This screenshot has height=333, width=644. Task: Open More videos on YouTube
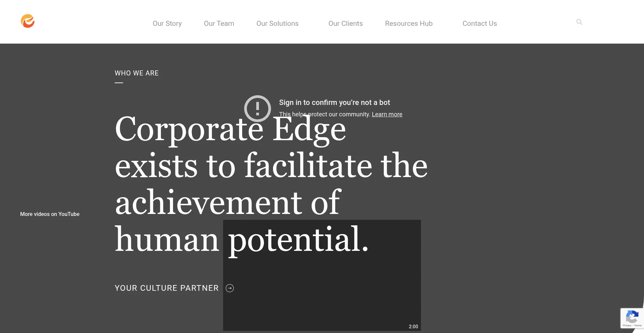coord(50,214)
